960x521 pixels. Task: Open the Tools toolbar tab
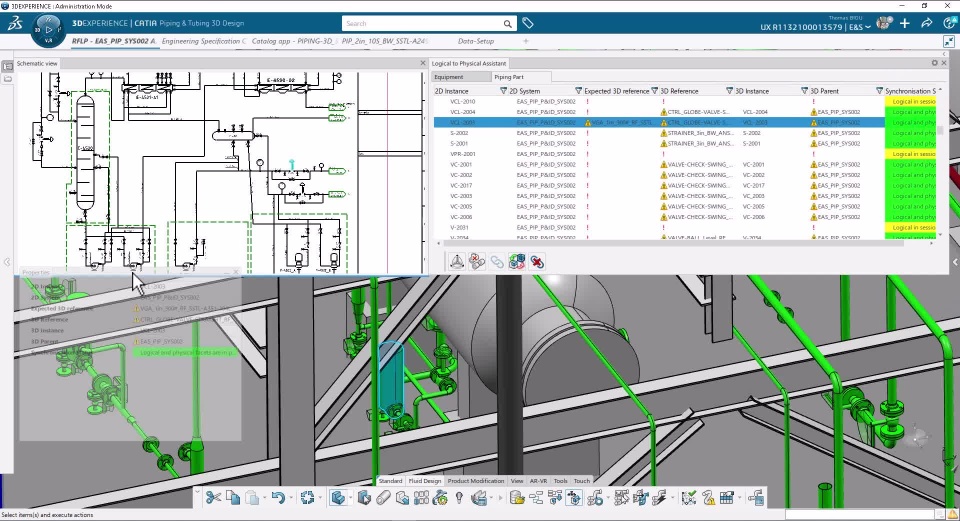560,481
